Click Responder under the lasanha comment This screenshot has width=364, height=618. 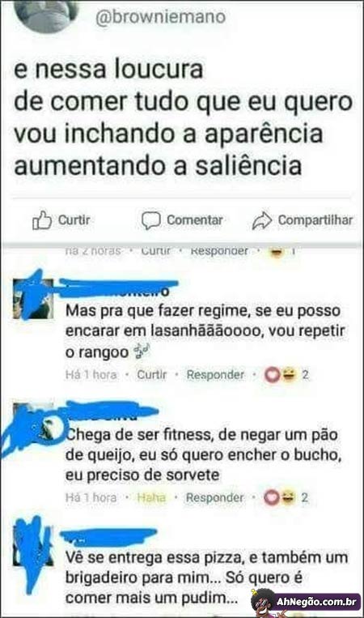click(x=215, y=374)
